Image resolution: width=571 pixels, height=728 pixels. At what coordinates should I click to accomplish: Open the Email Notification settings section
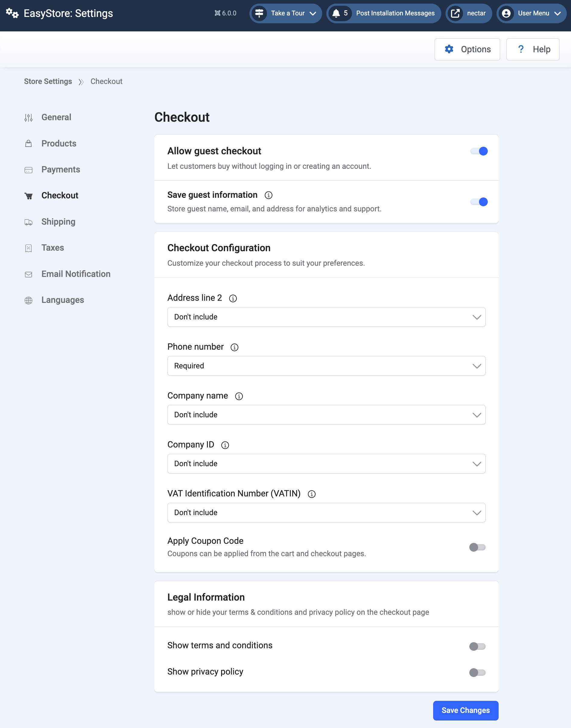click(x=75, y=274)
